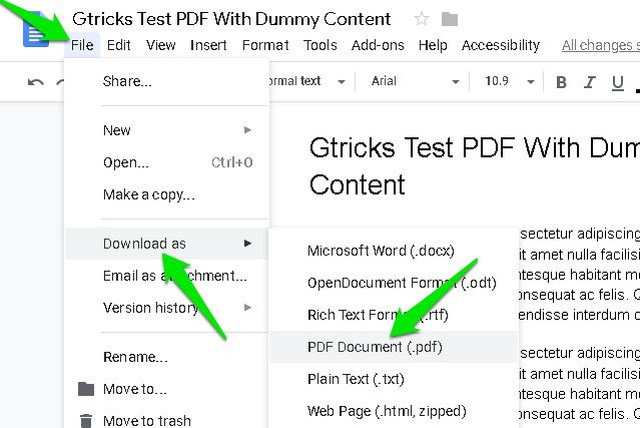Click the Google Docs home icon
Screen dimensions: 640x428
(x=36, y=29)
